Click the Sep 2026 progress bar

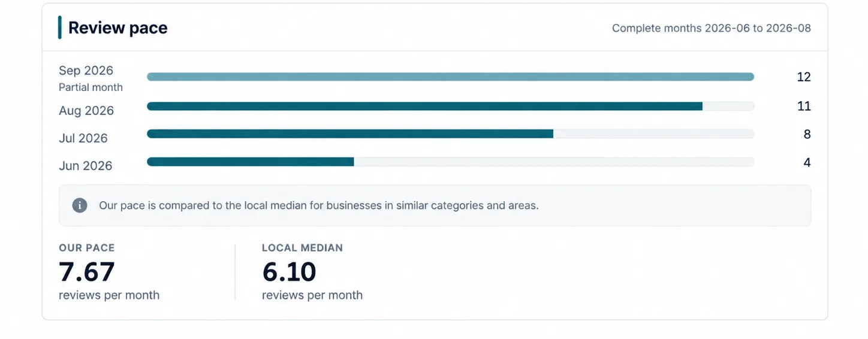(450, 77)
